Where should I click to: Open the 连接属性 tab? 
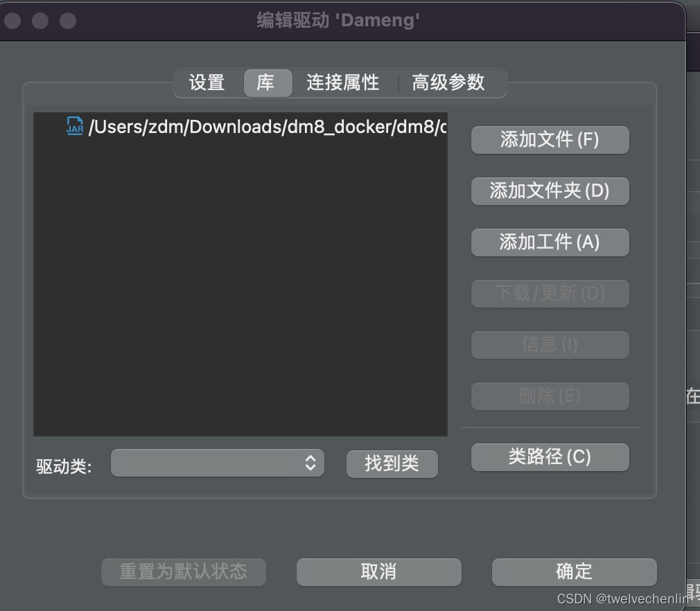343,82
